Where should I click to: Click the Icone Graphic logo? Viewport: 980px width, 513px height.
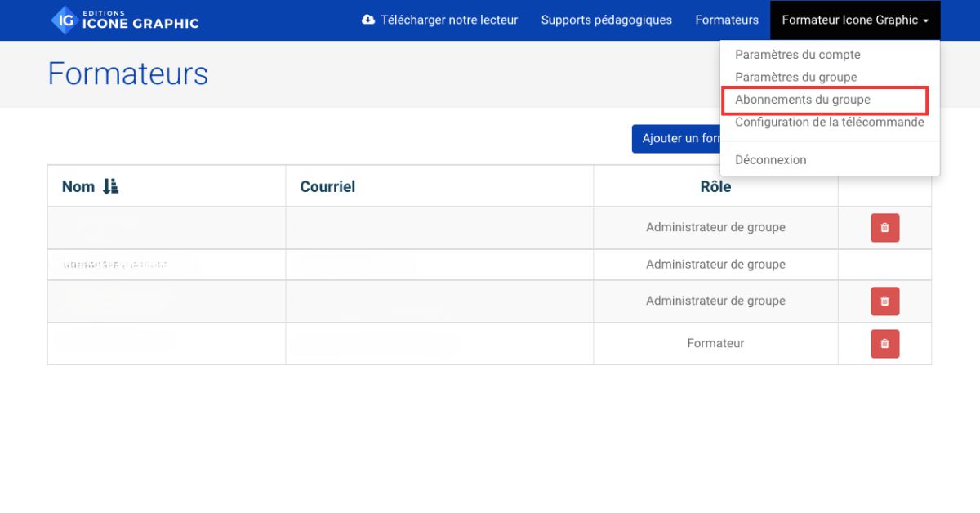click(x=125, y=20)
